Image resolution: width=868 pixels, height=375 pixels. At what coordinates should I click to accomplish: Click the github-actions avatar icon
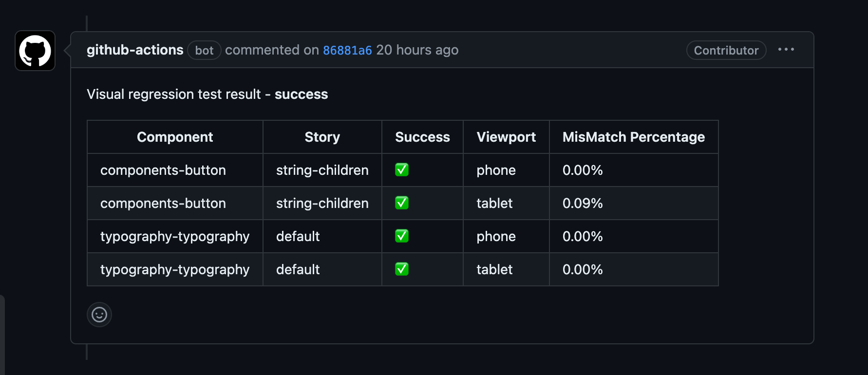[35, 51]
